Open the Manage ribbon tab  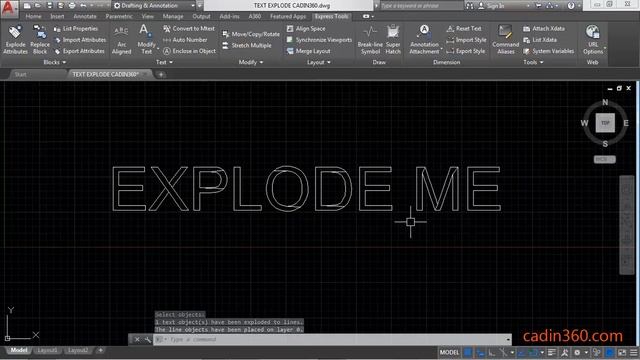173,16
